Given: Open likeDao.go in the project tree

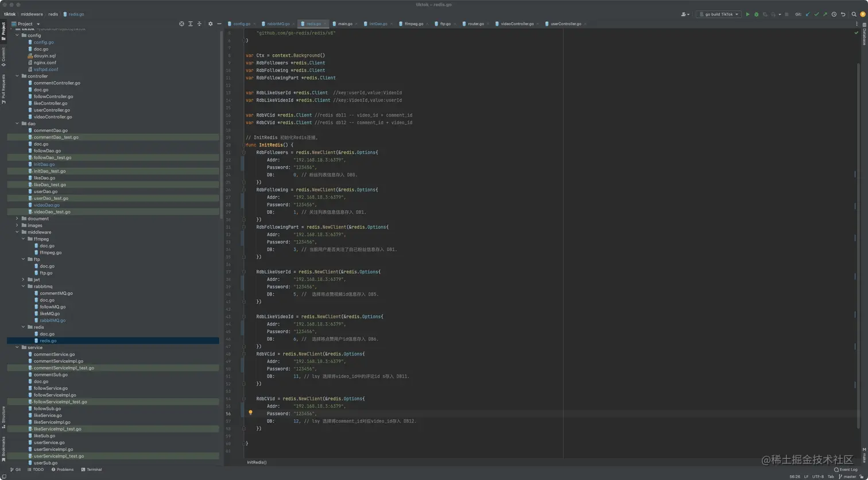Looking at the screenshot, I should point(44,178).
